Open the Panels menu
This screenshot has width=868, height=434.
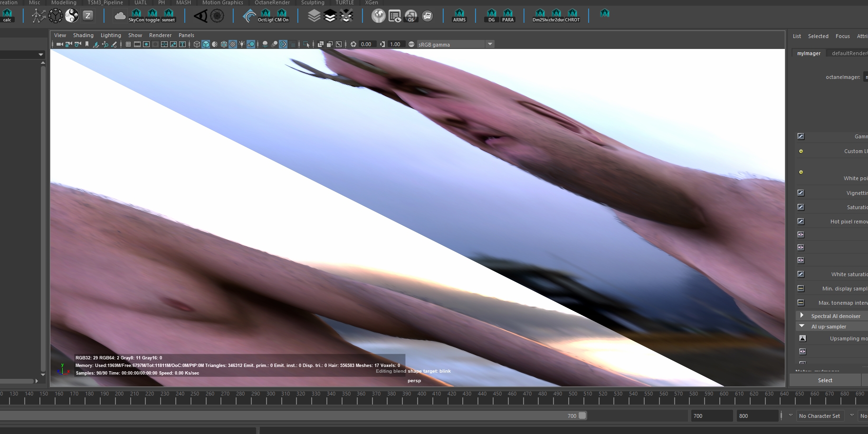click(186, 35)
